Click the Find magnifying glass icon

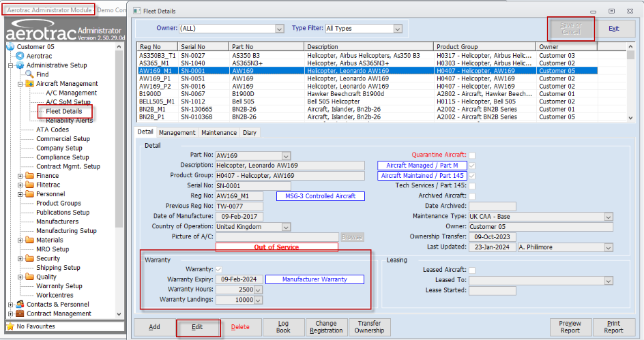click(x=29, y=74)
